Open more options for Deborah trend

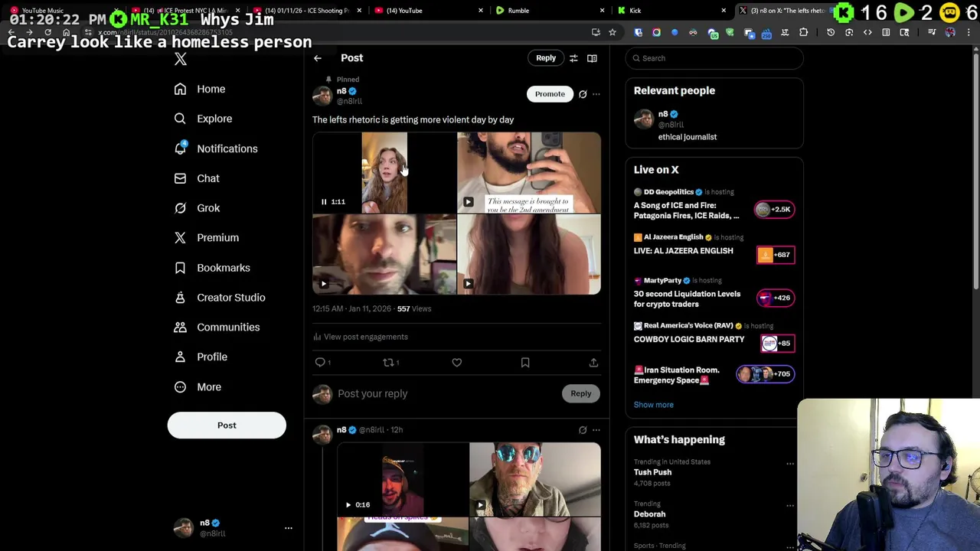[790, 506]
